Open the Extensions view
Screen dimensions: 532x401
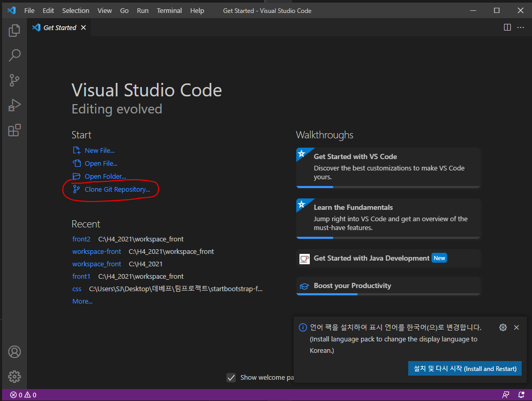[x=15, y=130]
